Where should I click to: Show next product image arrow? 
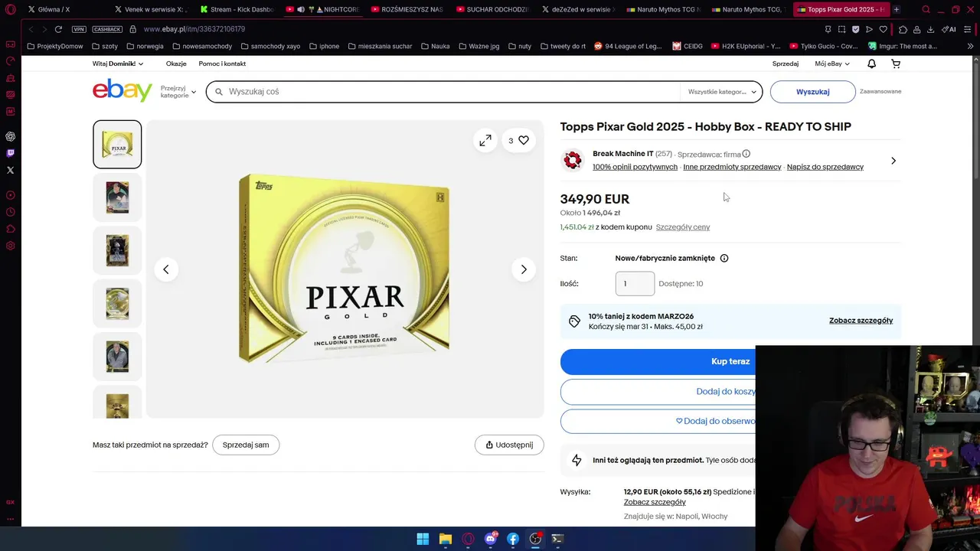click(524, 269)
